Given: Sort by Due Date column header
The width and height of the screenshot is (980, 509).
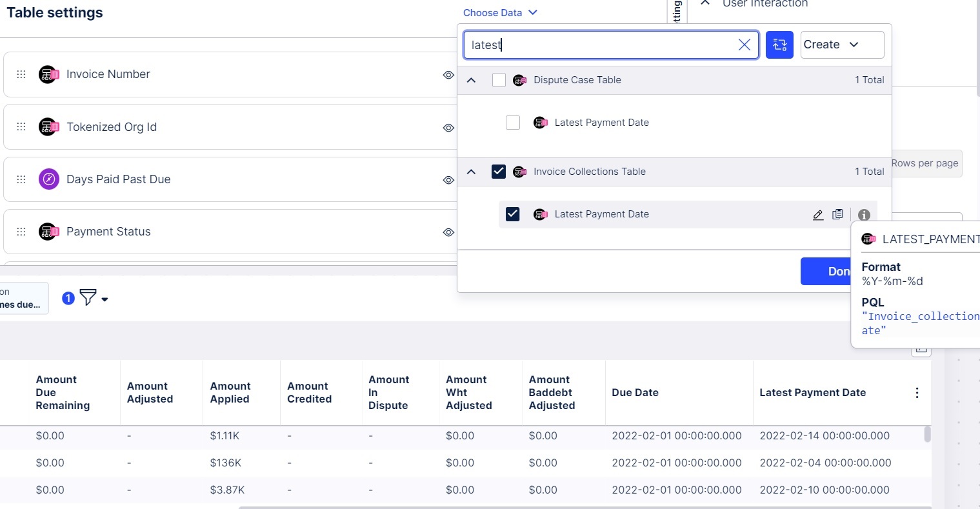Looking at the screenshot, I should coord(635,393).
